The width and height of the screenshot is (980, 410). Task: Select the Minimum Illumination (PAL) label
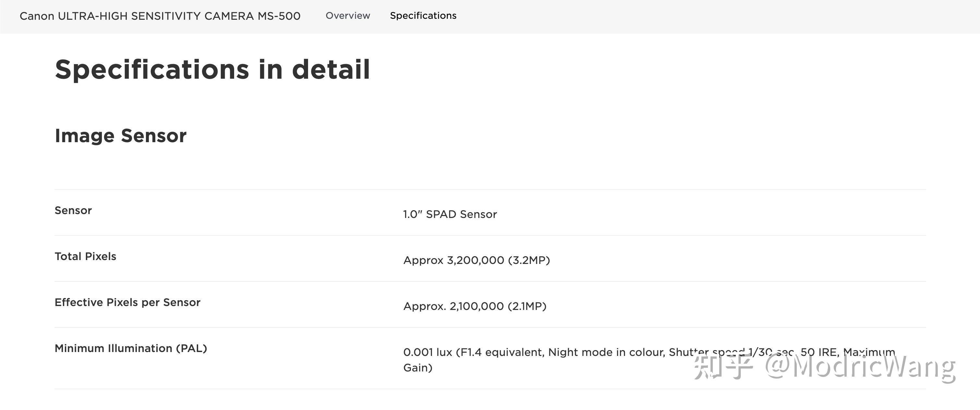pyautogui.click(x=131, y=348)
